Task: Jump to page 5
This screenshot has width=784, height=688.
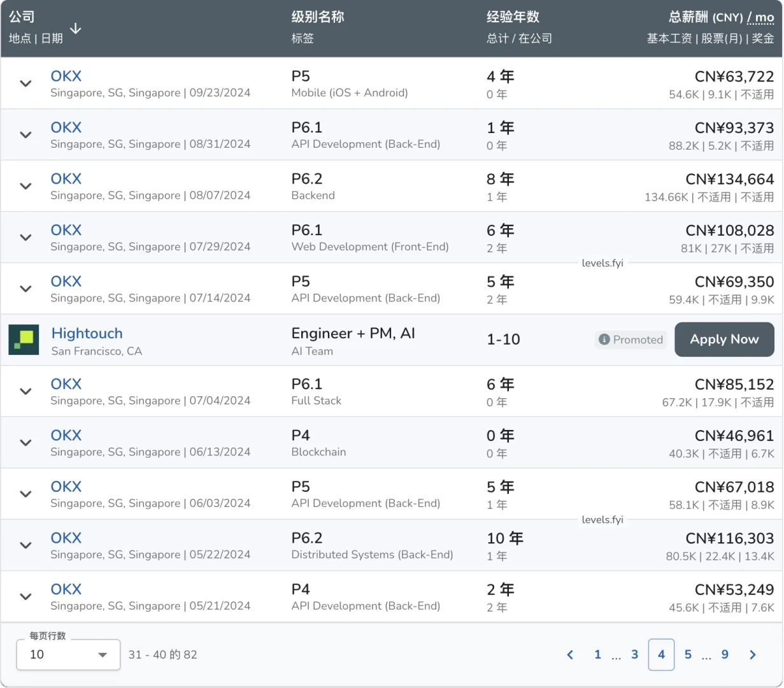Action: 688,654
